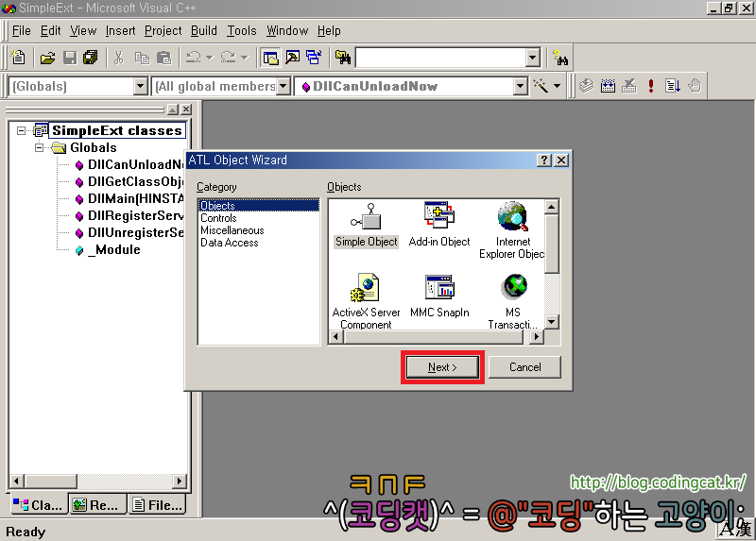756x541 pixels.
Task: Click the Objects list scroll down arrow
Action: pyautogui.click(x=552, y=321)
